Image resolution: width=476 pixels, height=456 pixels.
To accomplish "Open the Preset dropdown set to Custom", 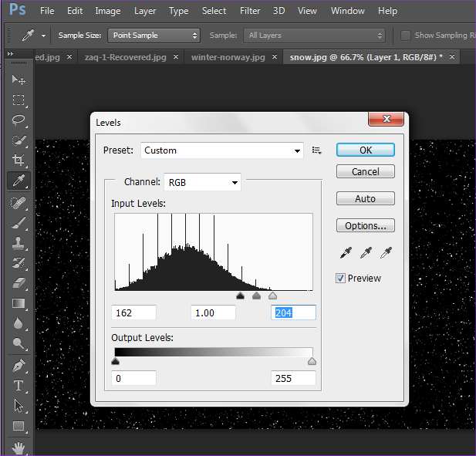I will (222, 150).
